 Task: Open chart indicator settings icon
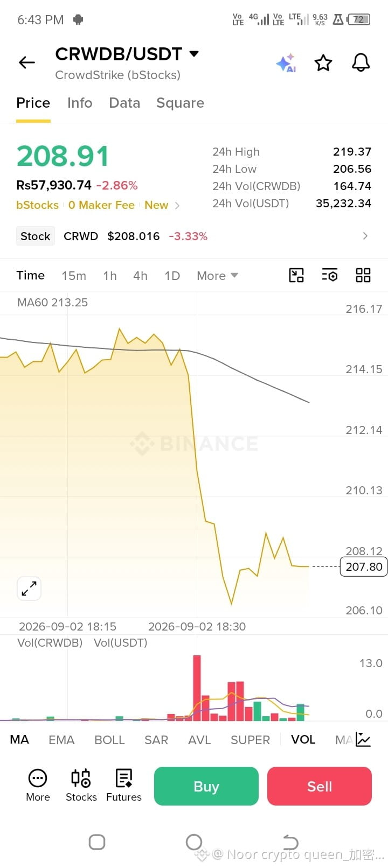click(x=330, y=275)
